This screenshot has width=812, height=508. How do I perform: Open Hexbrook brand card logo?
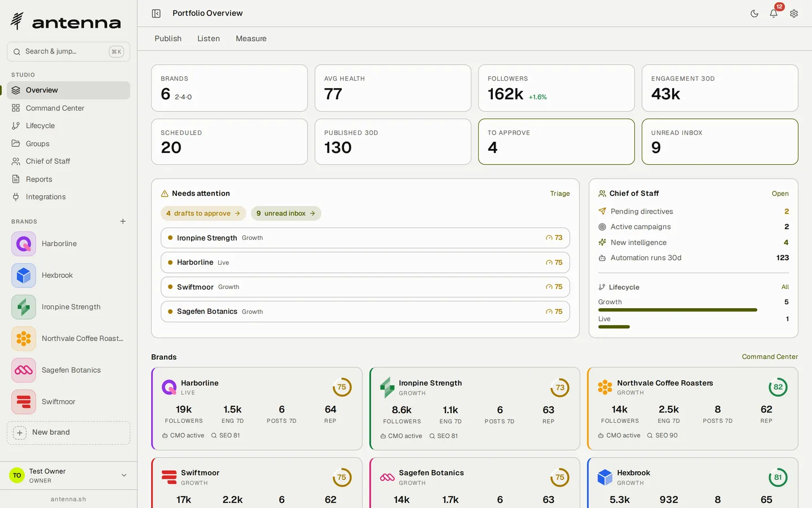(605, 478)
